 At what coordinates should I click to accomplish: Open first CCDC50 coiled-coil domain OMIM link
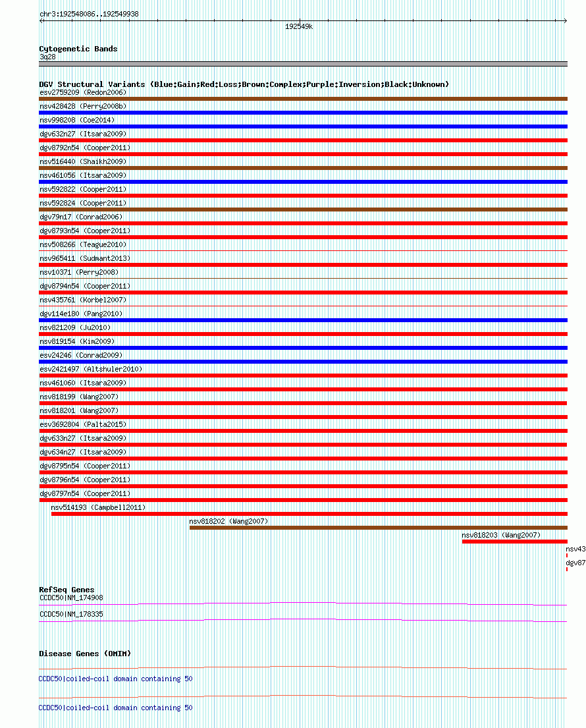click(115, 679)
